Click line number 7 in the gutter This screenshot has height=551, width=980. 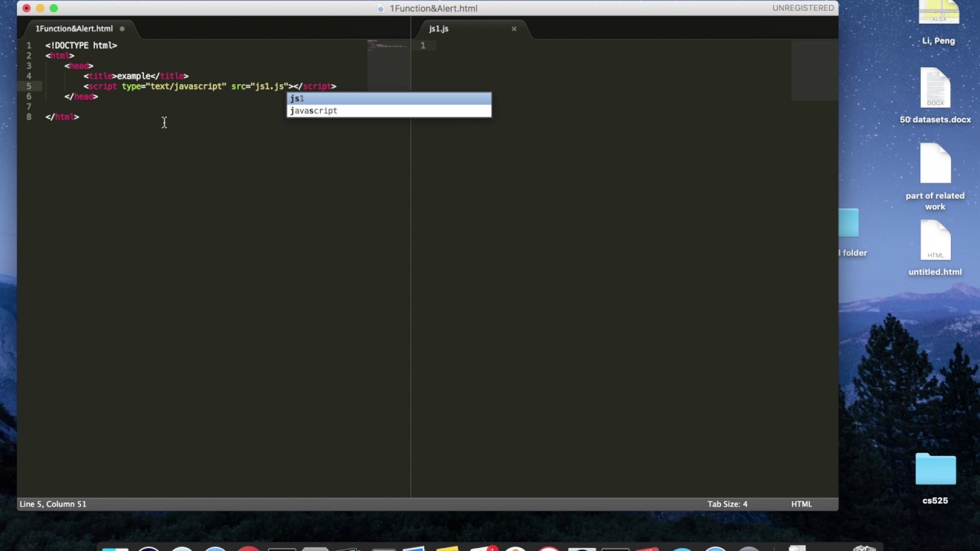29,106
